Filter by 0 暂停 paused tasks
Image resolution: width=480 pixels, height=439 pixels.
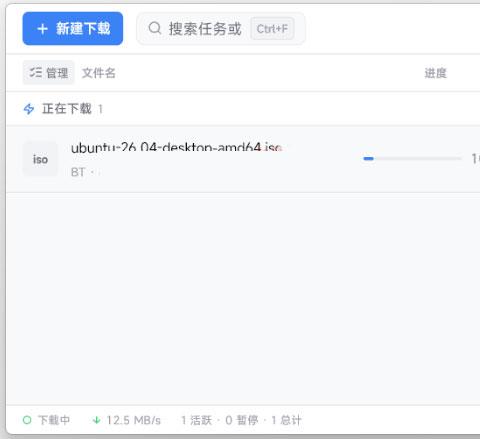tap(242, 420)
